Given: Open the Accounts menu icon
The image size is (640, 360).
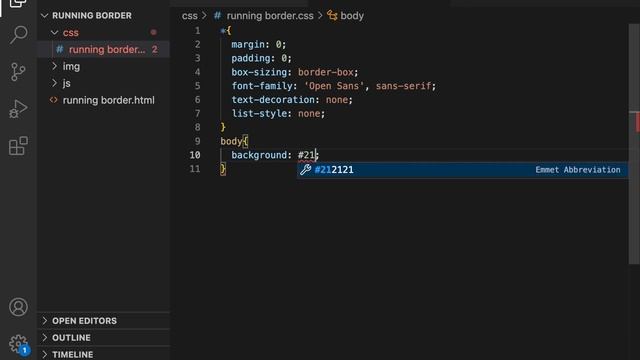Looking at the screenshot, I should click(x=18, y=307).
